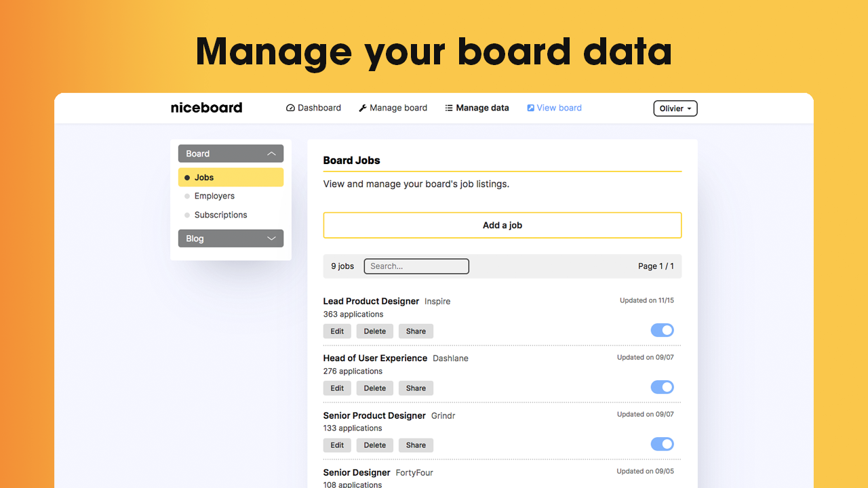The image size is (868, 488).
Task: Delete the Senior Product Designer job
Action: pyautogui.click(x=375, y=445)
